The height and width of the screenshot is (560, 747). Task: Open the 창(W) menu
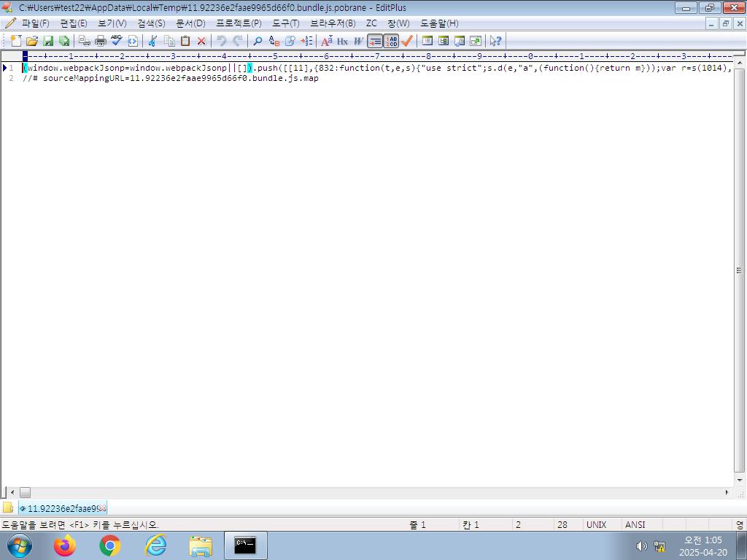pos(398,23)
